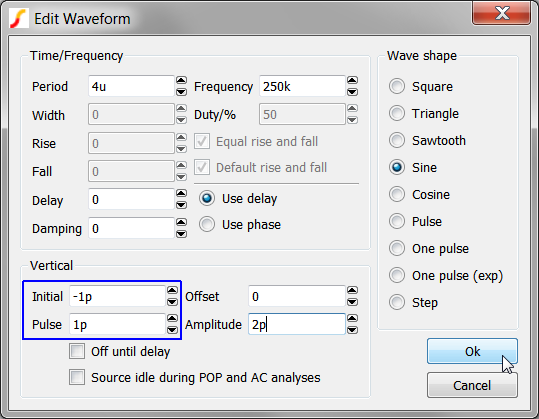Select the Step wave shape
Screen dimensions: 539x419
click(x=414, y=302)
